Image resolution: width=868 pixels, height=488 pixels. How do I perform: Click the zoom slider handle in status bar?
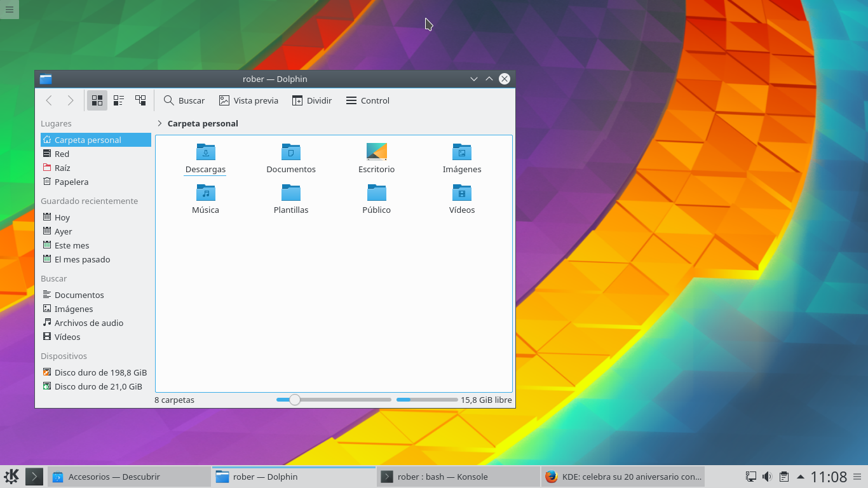point(295,400)
